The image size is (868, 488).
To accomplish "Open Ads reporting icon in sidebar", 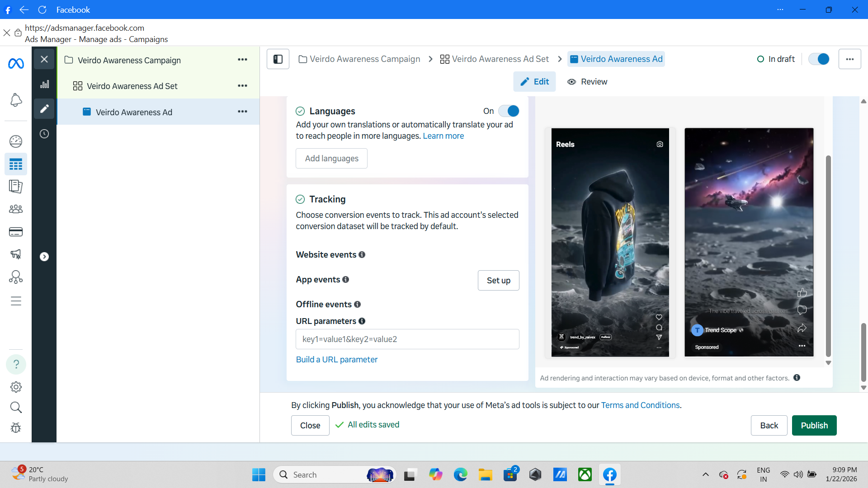I will pos(16,186).
